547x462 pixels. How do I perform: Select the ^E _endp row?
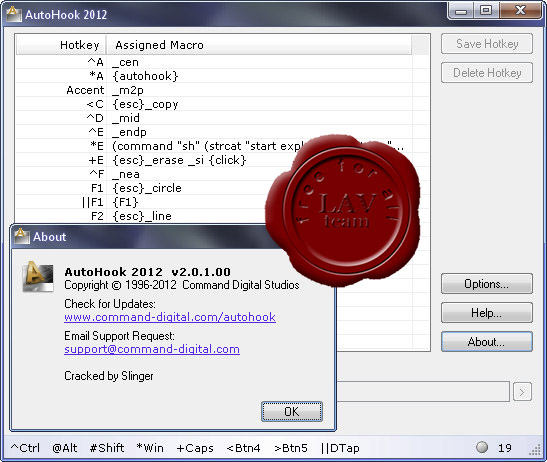(x=223, y=132)
